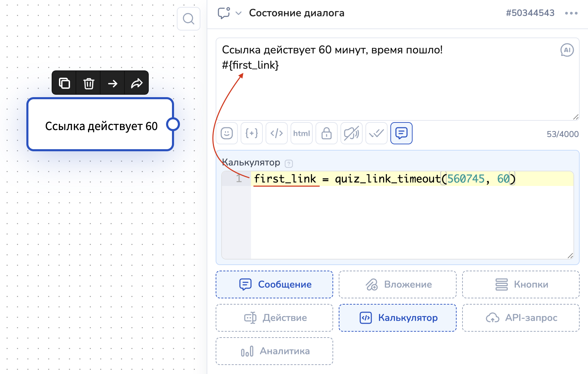Add a Кнопки section

coord(520,284)
